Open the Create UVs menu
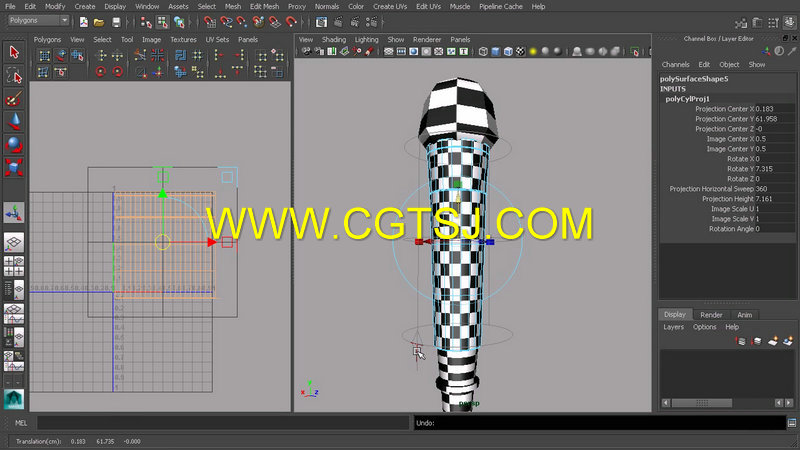Screen dimensions: 800x450 (x=390, y=7)
